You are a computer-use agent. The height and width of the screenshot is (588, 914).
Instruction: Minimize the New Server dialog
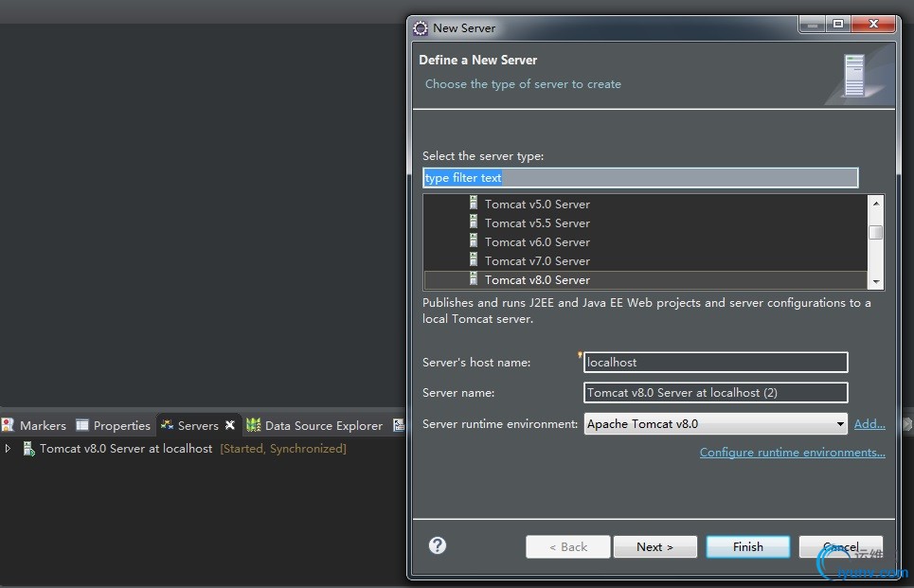pyautogui.click(x=812, y=25)
